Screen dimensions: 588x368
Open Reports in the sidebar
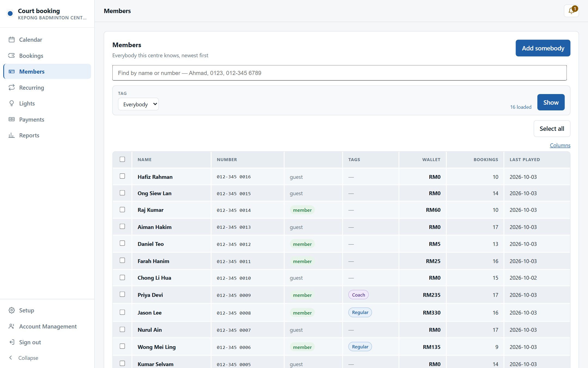click(x=47, y=135)
